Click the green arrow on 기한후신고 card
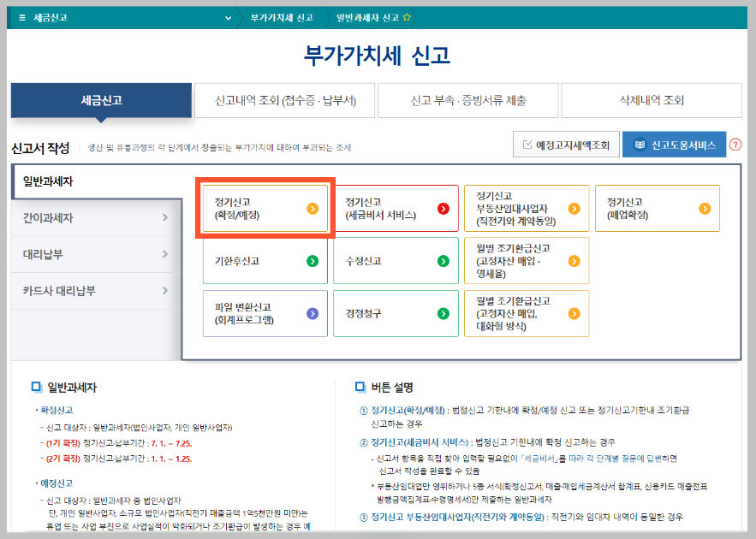Viewport: 756px width, 539px height. coord(313,261)
